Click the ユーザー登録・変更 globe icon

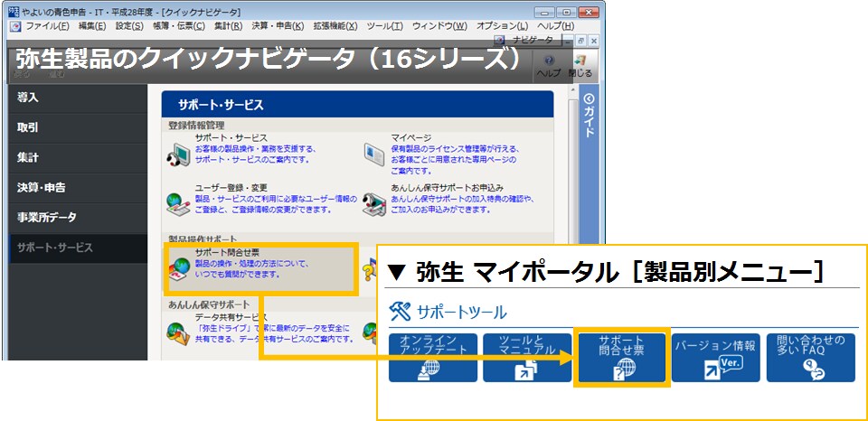(178, 205)
